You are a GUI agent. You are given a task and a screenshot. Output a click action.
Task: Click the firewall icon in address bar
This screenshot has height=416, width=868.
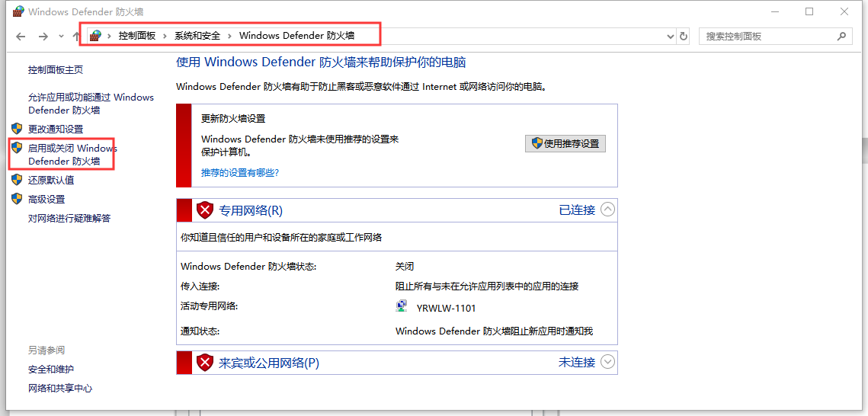coord(96,36)
